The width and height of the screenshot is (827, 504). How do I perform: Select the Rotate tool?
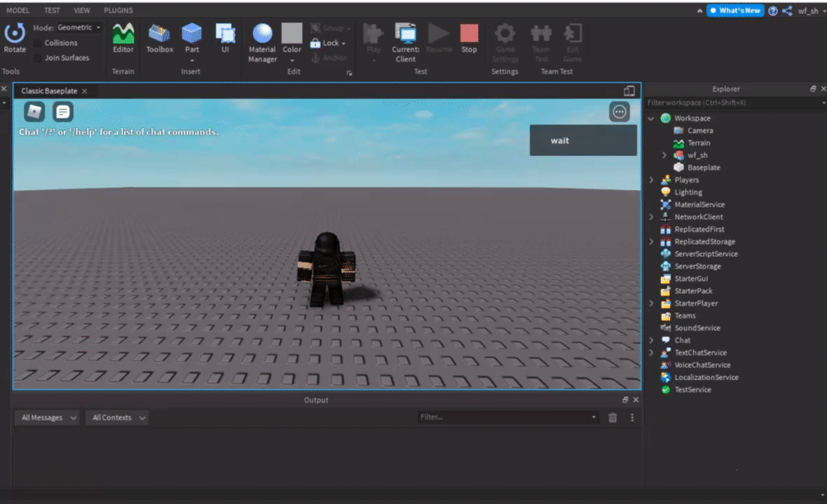tap(15, 38)
